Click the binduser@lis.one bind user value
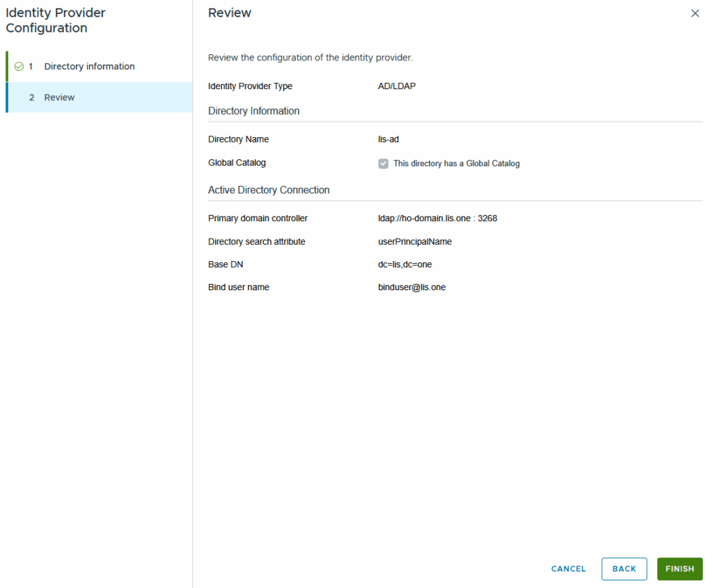The height and width of the screenshot is (588, 713). (407, 287)
